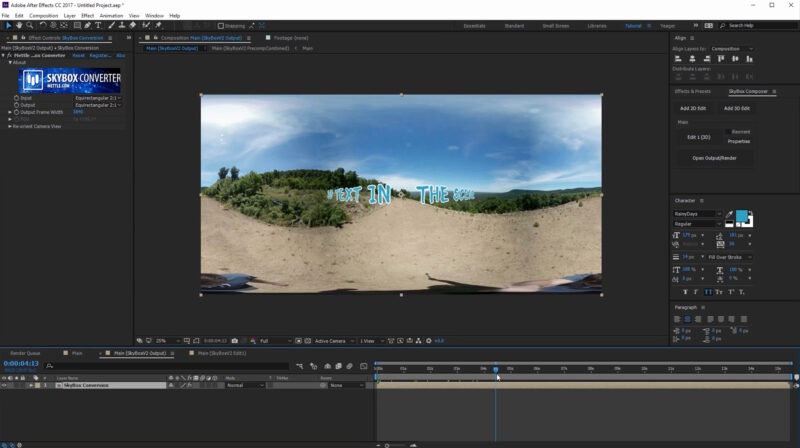800x448 pixels.
Task: Click the current time display 0:00:04:13
Action: pos(21,364)
